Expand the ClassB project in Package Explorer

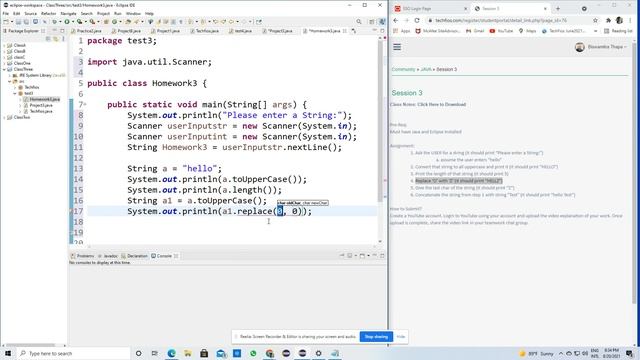pos(4,51)
